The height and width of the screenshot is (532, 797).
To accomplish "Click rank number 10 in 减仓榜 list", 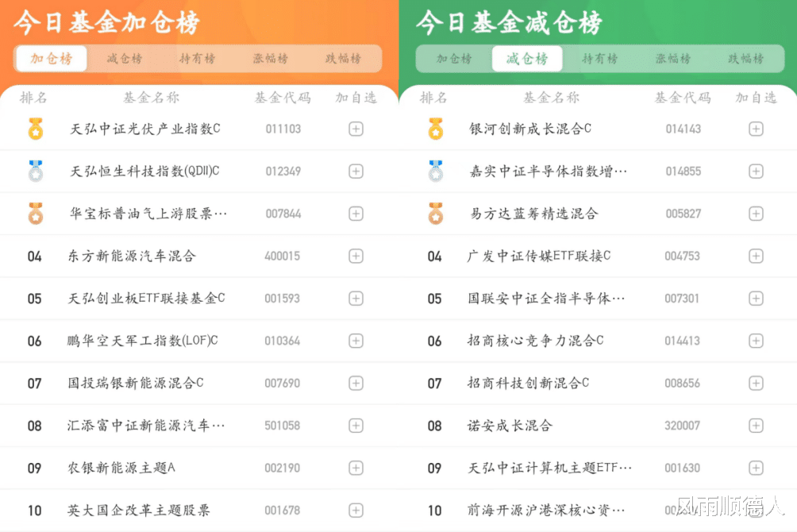I will [434, 511].
